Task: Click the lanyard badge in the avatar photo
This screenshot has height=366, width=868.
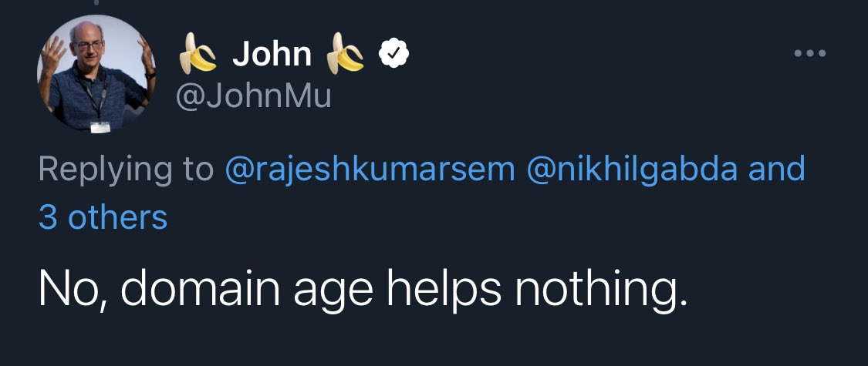Action: pyautogui.click(x=100, y=126)
